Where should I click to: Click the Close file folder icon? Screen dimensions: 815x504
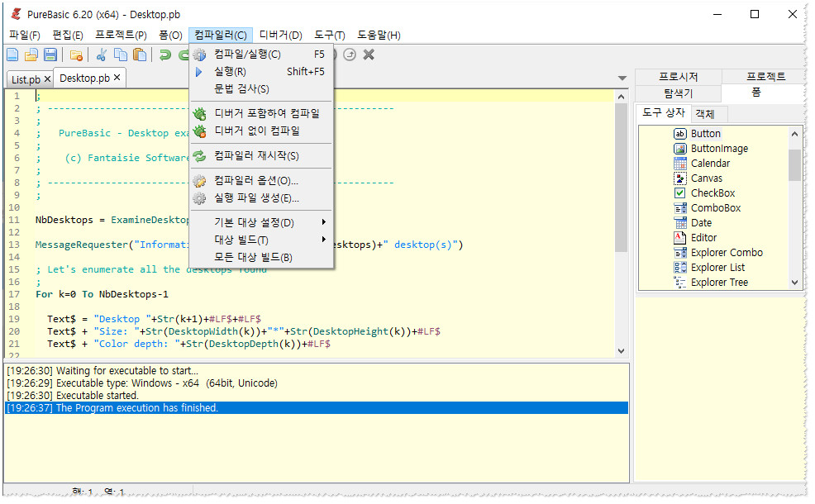[x=76, y=55]
